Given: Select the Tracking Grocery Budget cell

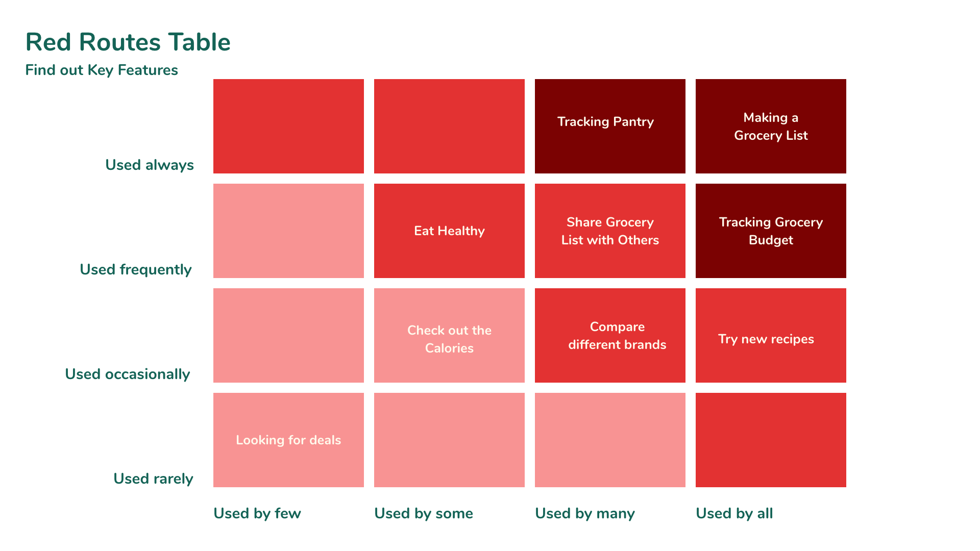Looking at the screenshot, I should click(771, 231).
